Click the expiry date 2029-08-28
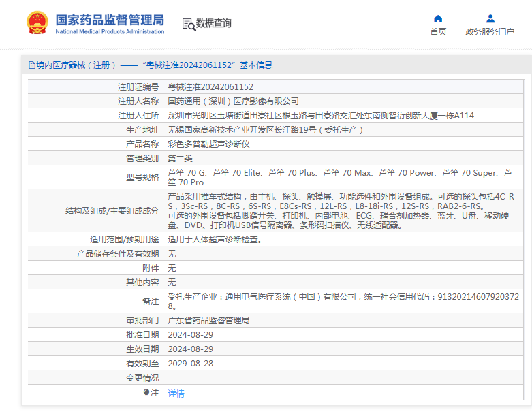Viewport: 532px width, 414px height. (x=190, y=364)
